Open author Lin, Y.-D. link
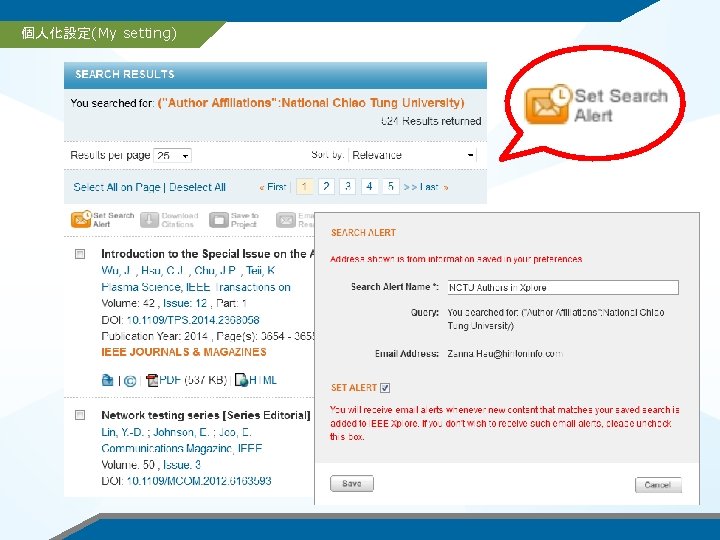This screenshot has width=720, height=540. pos(123,432)
